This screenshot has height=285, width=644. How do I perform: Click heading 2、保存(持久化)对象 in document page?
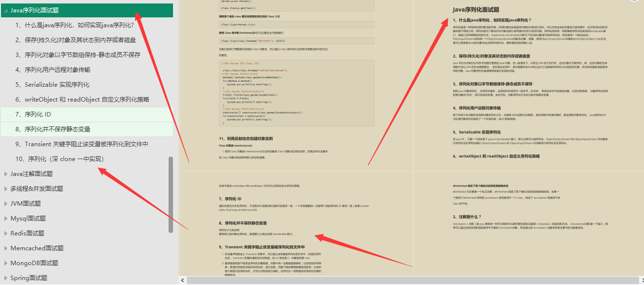tap(491, 56)
